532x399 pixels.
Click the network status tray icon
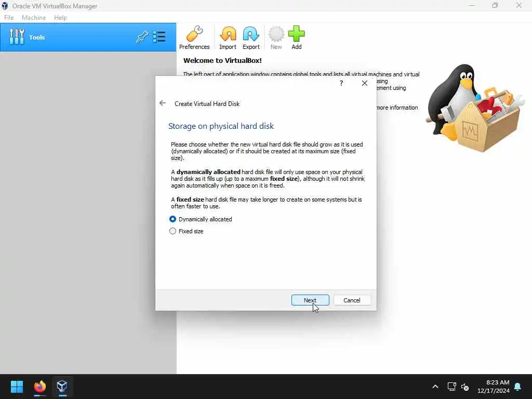pyautogui.click(x=451, y=387)
